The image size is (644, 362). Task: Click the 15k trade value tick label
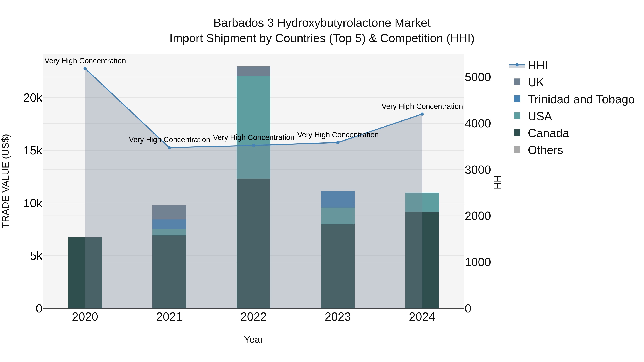[x=33, y=151]
